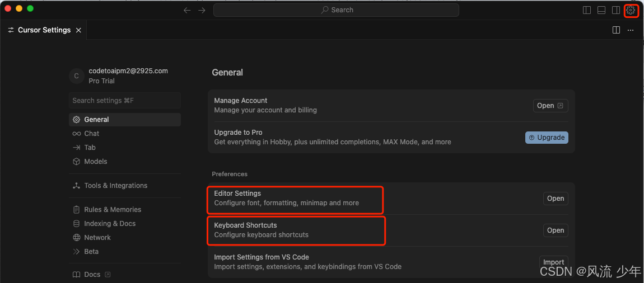The width and height of the screenshot is (644, 283).
Task: Open the Beta settings section
Action: pyautogui.click(x=91, y=252)
